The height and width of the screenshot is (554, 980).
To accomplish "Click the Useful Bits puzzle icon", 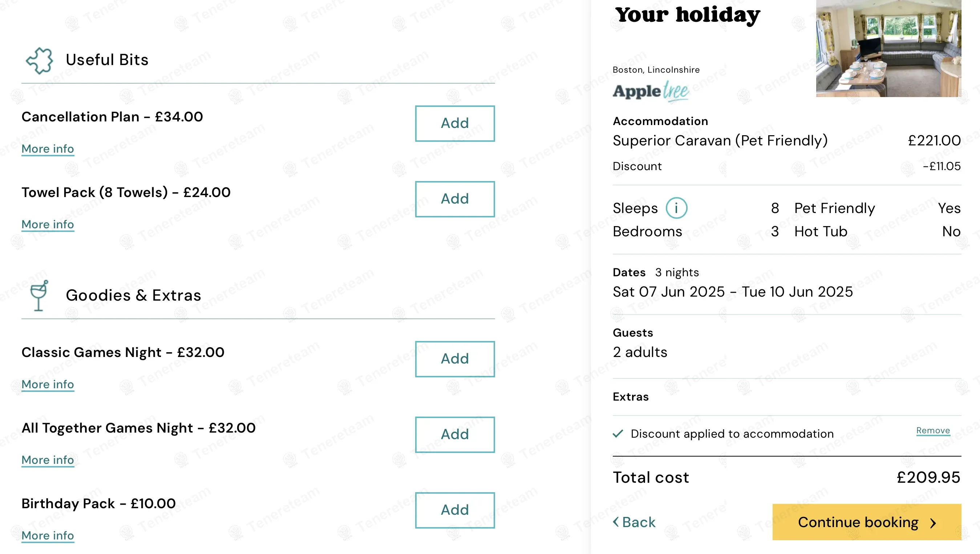I will [x=40, y=60].
